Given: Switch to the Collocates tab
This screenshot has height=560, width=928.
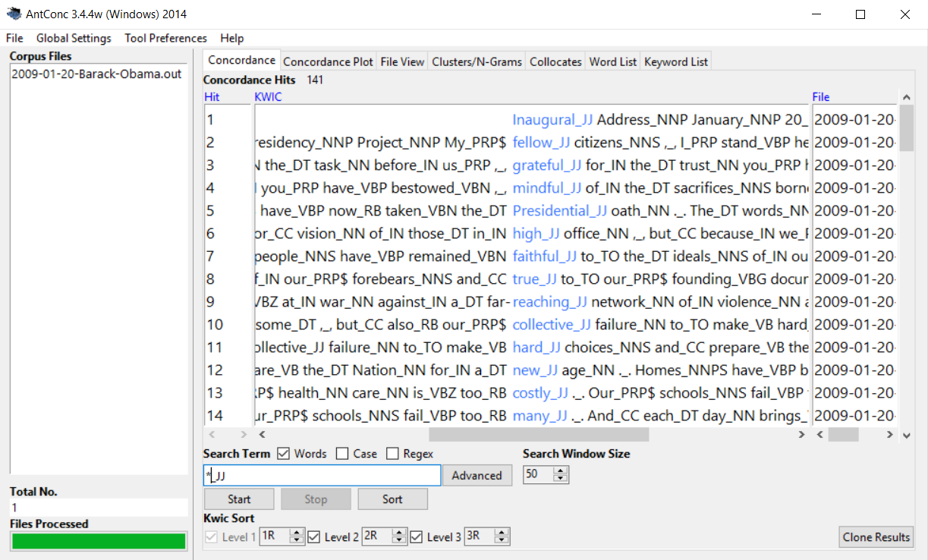Looking at the screenshot, I should pos(555,61).
